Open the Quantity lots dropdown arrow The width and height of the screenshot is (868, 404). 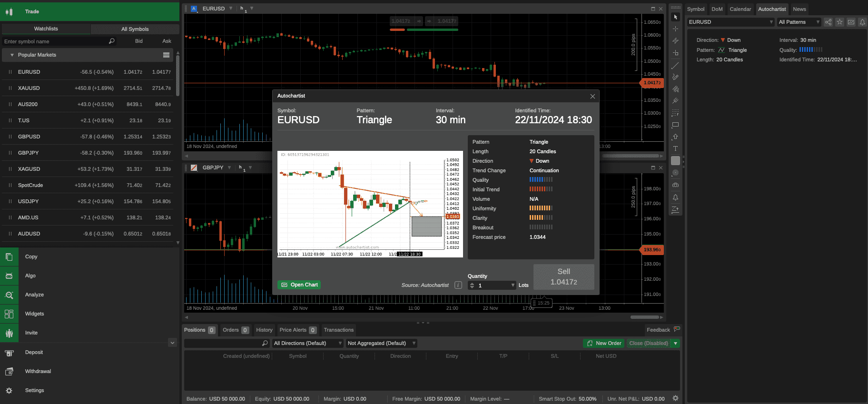513,286
